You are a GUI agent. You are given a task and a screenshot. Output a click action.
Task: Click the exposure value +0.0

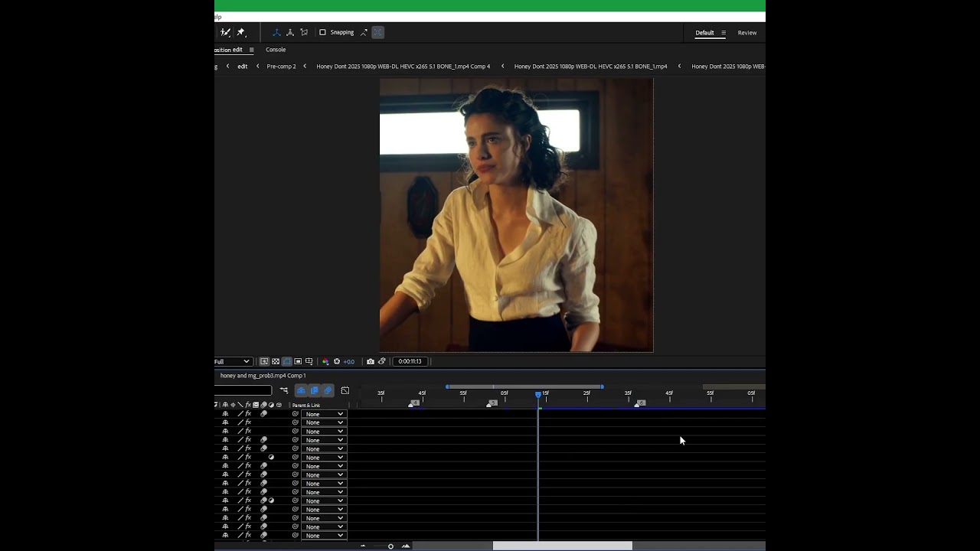349,361
